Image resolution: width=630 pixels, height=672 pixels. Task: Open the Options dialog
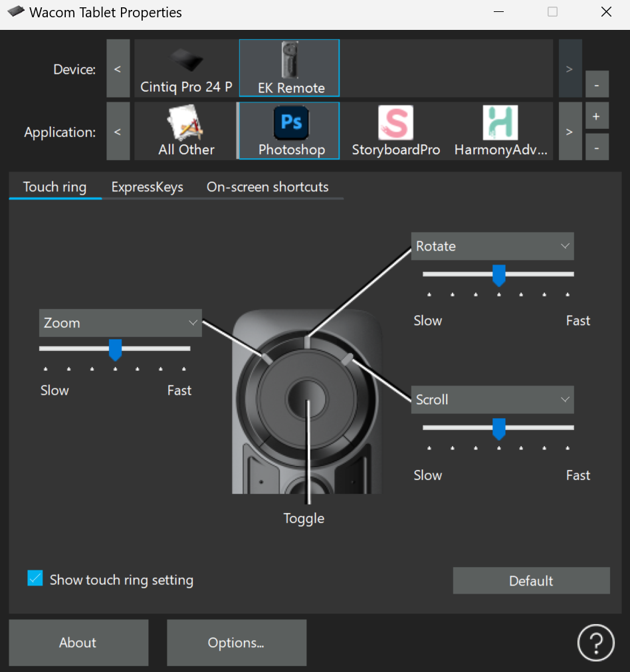[x=236, y=642]
